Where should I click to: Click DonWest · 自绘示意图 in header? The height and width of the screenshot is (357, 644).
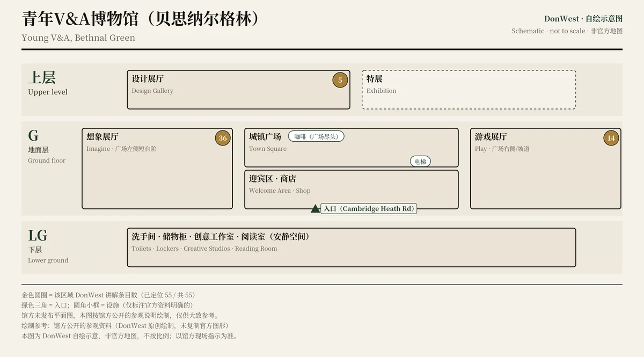583,19
